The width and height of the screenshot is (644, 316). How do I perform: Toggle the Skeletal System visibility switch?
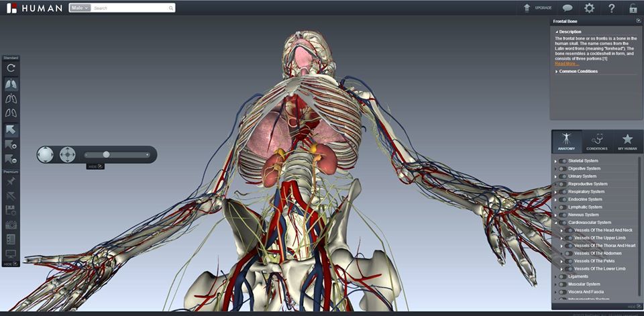[562, 161]
